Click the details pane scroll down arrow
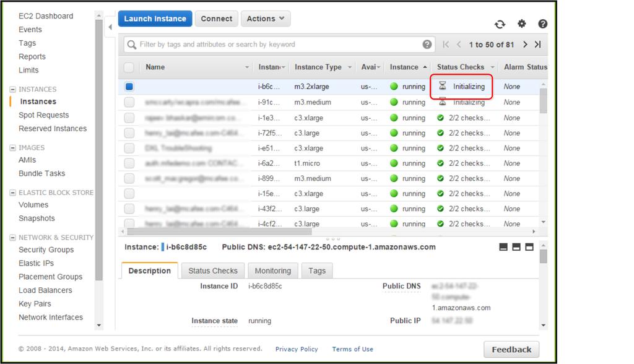 pos(544,325)
